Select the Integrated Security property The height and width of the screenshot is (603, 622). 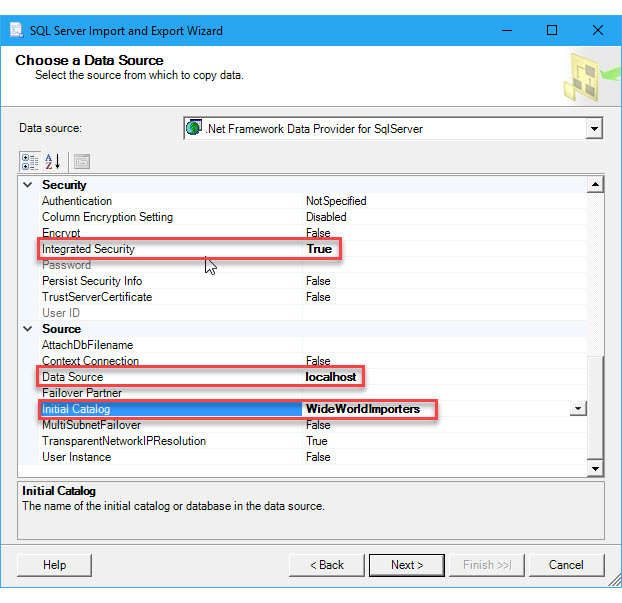88,249
